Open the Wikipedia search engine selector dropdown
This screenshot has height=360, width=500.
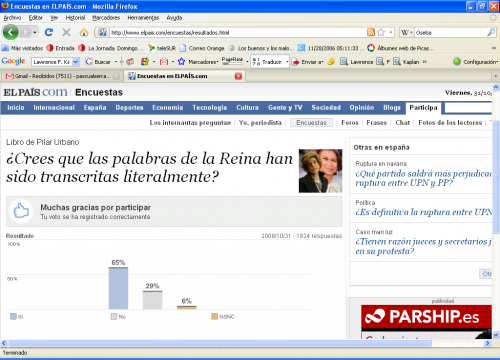click(x=407, y=32)
